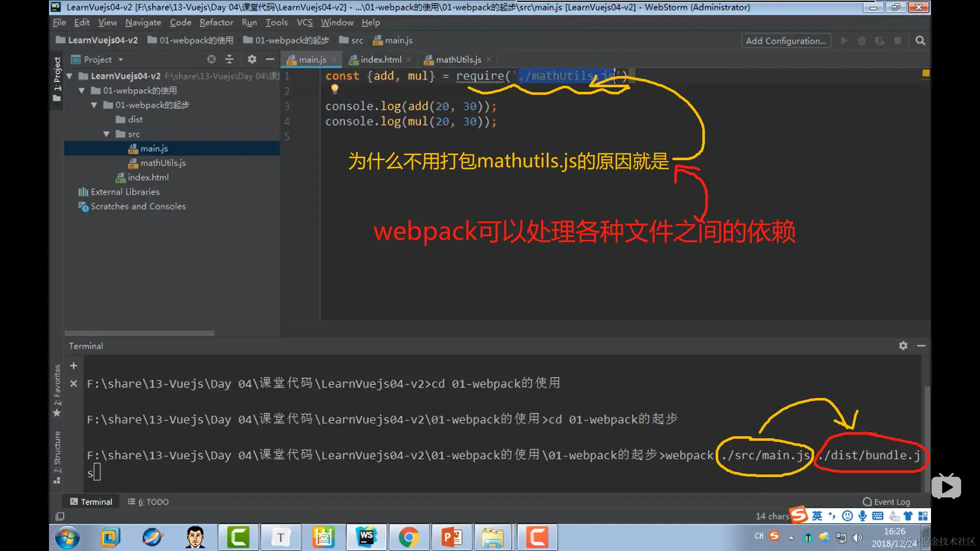
Task: Click the Project tree horizontal scrollbar
Action: click(139, 333)
